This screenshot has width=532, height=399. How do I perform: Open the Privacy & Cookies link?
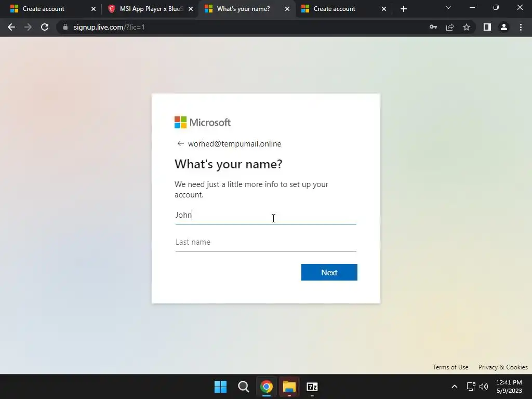503,367
